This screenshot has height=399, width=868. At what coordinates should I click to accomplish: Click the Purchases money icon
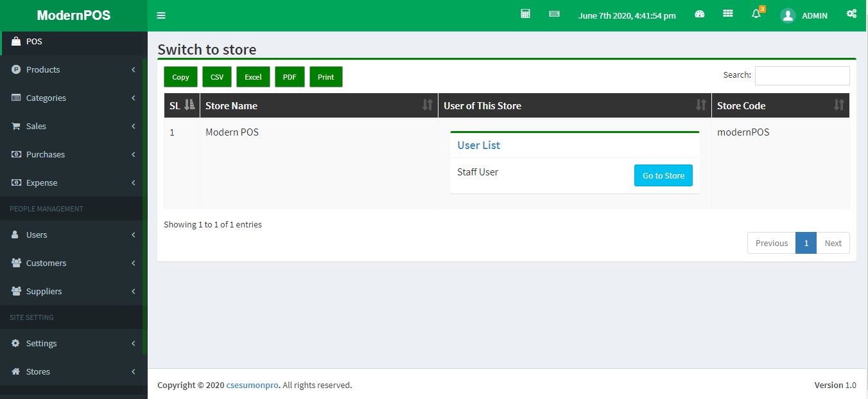(x=16, y=154)
